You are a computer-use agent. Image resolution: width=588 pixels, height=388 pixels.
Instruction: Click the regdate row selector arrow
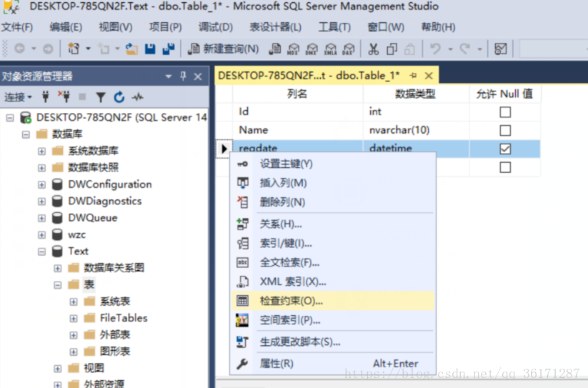tap(224, 149)
